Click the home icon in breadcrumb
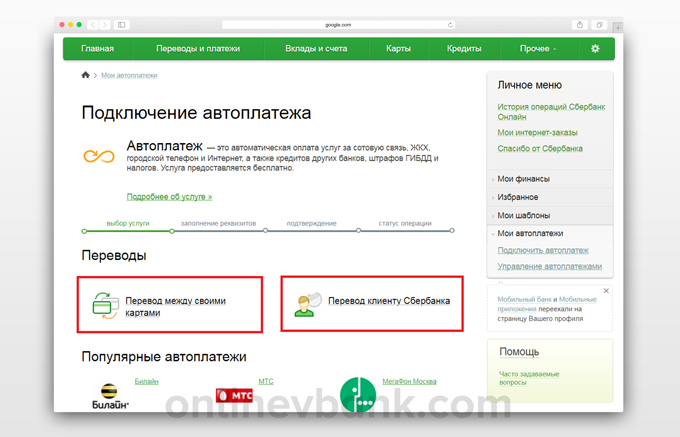680x437 pixels. 85,75
